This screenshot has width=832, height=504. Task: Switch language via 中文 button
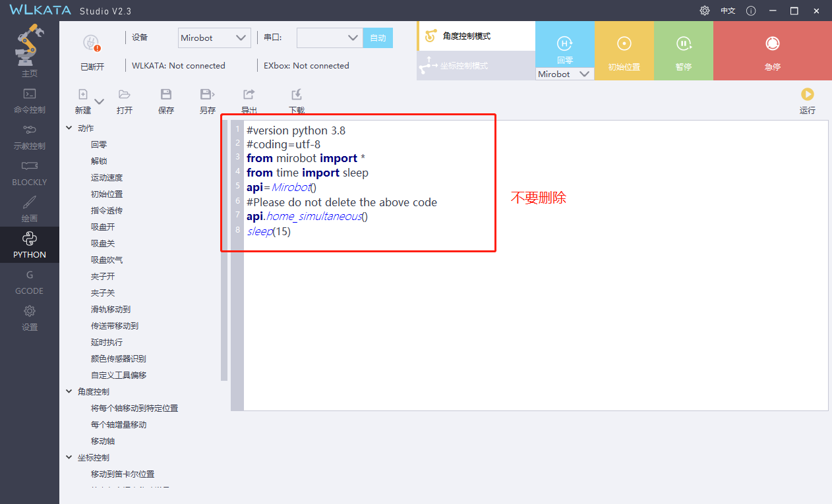tap(728, 11)
